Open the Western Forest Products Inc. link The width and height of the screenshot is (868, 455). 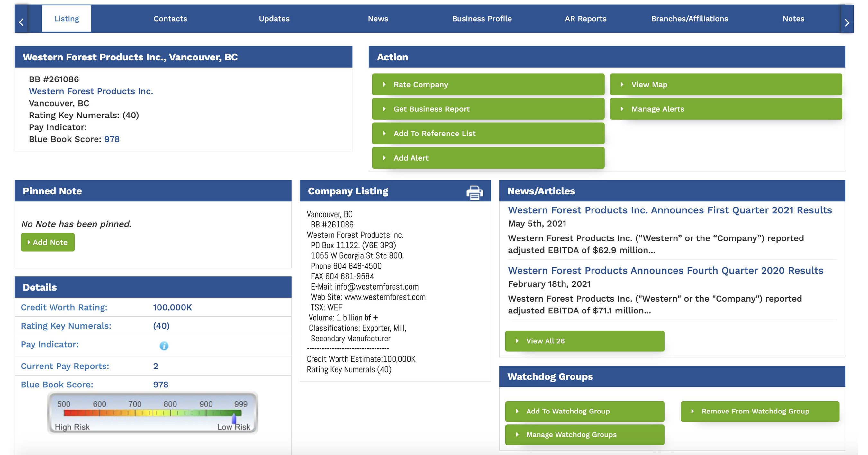coord(91,91)
